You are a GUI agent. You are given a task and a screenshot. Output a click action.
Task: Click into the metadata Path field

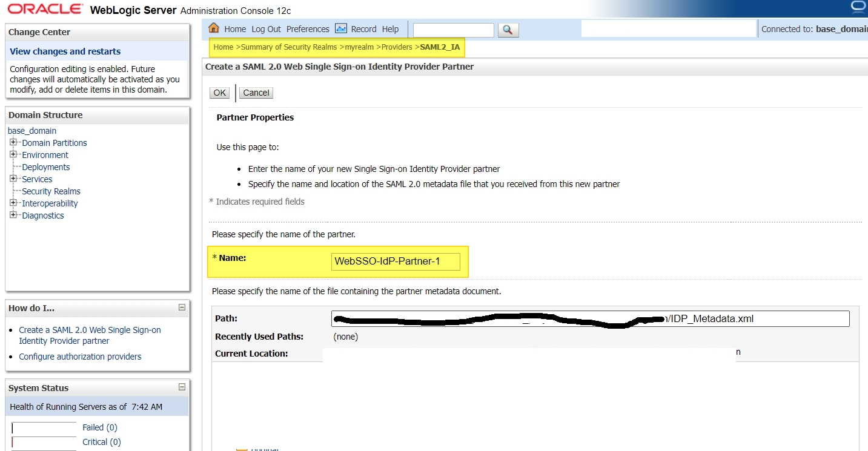click(590, 318)
